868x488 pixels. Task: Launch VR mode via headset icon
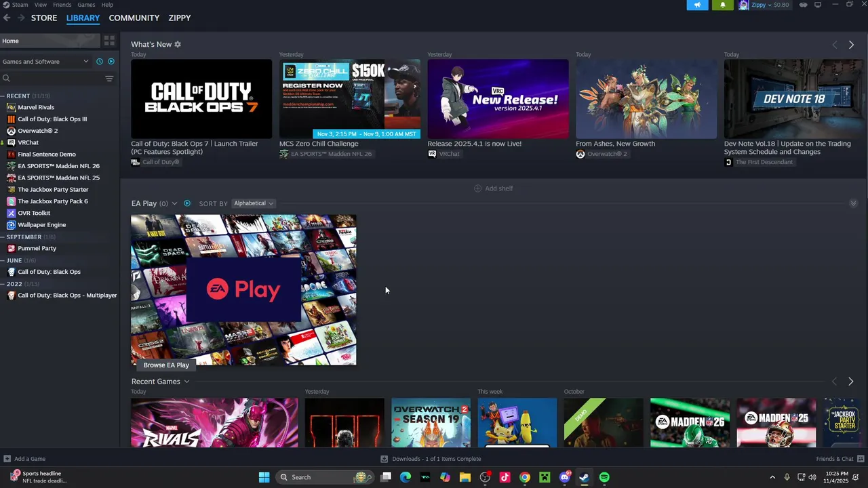click(803, 5)
